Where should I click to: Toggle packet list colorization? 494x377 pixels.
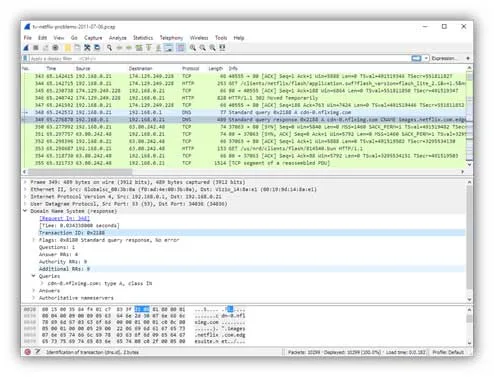[x=180, y=48]
